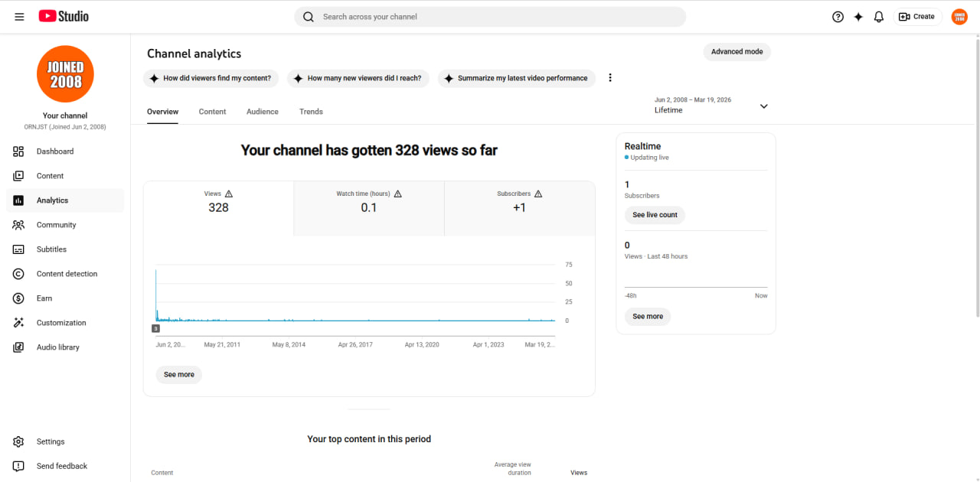Click the YouTube Studio logo
The width and height of the screenshot is (980, 482).
tap(64, 16)
